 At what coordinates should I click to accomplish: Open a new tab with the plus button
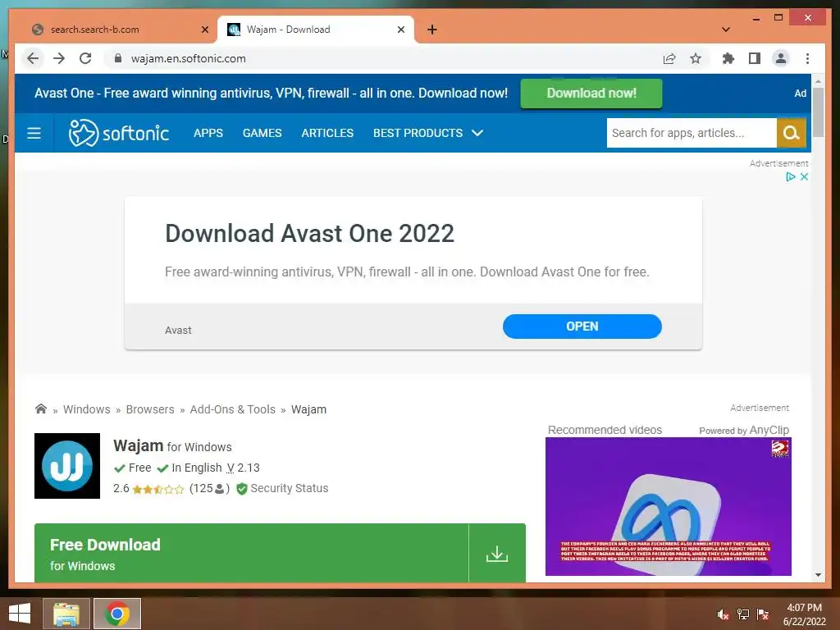click(x=432, y=30)
